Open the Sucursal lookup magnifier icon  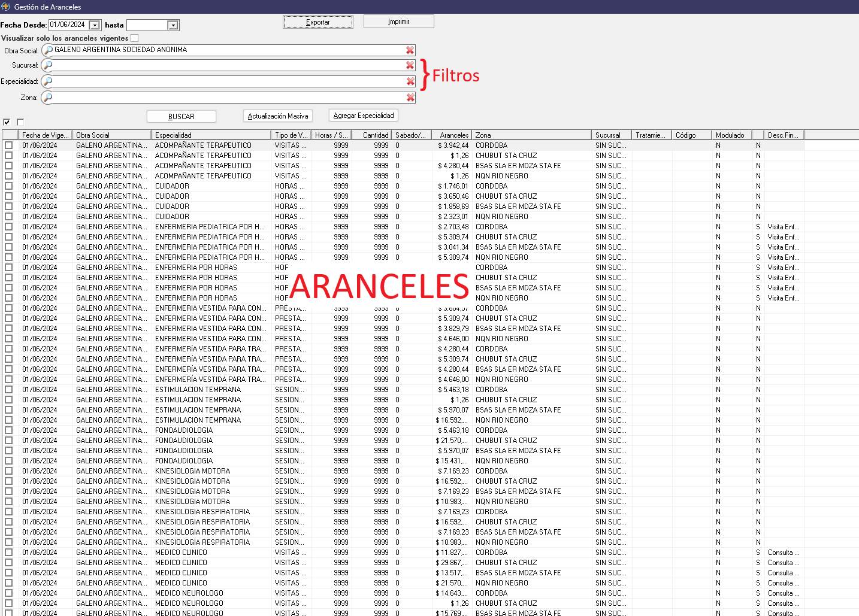point(48,65)
